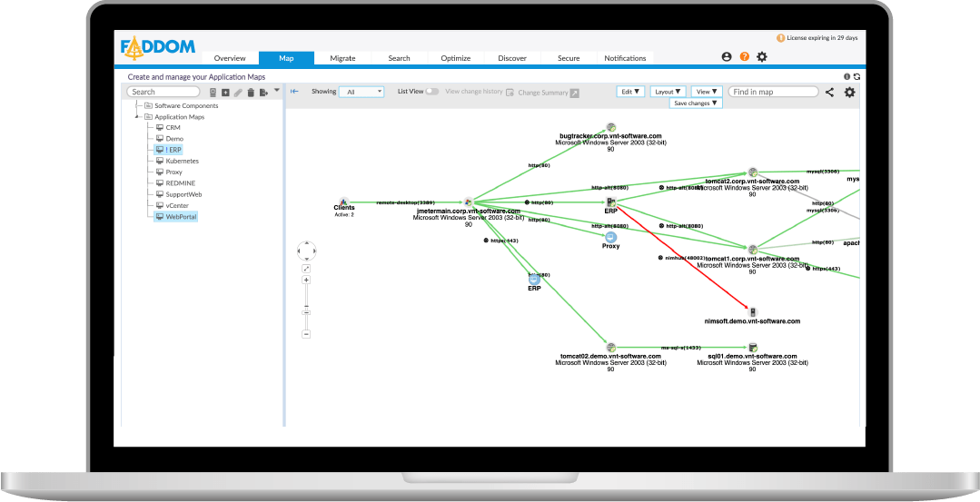Select the bugtracker server node icon
The image size is (980, 502).
611,127
